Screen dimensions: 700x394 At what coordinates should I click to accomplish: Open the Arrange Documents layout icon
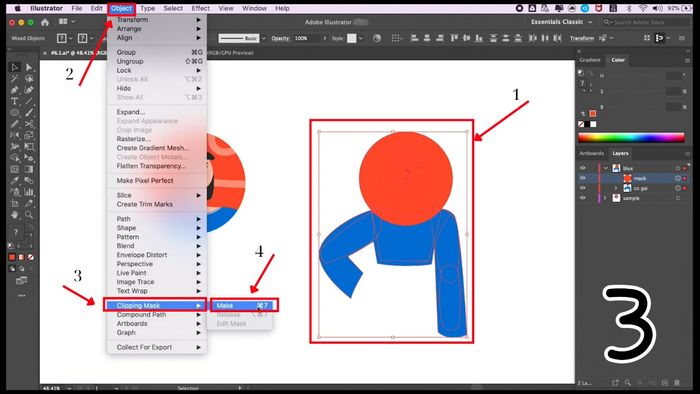(x=63, y=21)
